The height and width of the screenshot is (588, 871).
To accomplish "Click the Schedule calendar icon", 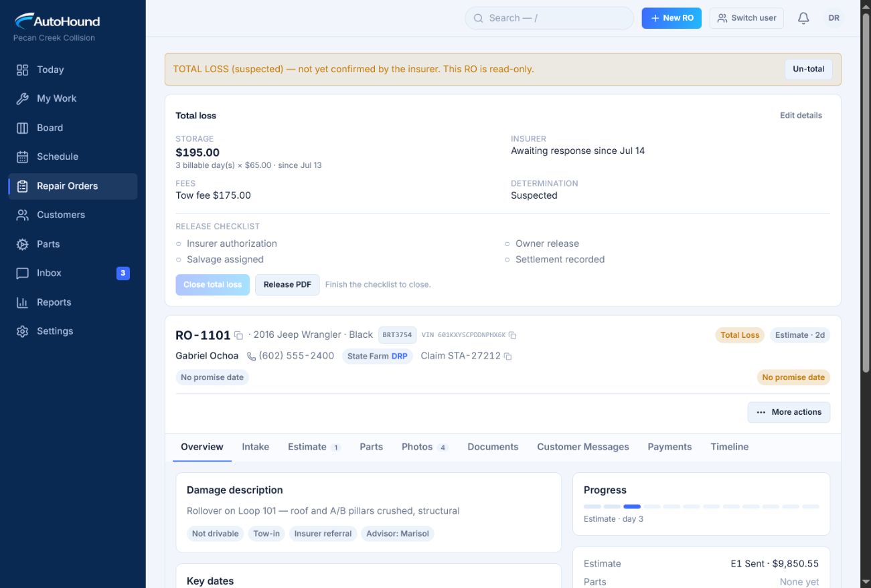I will coord(23,157).
